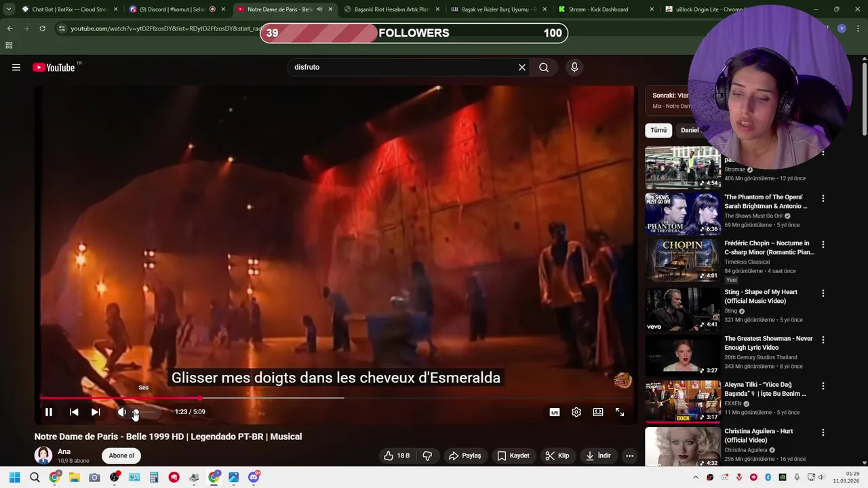Start voice search with microphone icon

[x=574, y=67]
